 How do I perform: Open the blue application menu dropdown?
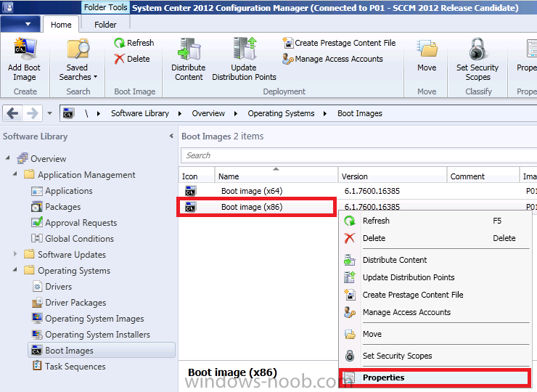[20, 25]
